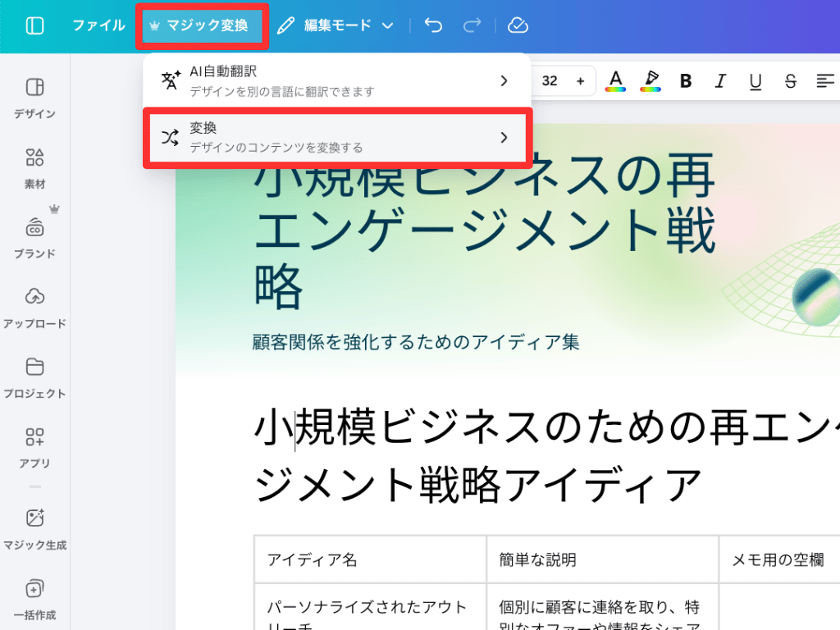Toggle italic formatting
The image size is (840, 630).
tap(720, 80)
